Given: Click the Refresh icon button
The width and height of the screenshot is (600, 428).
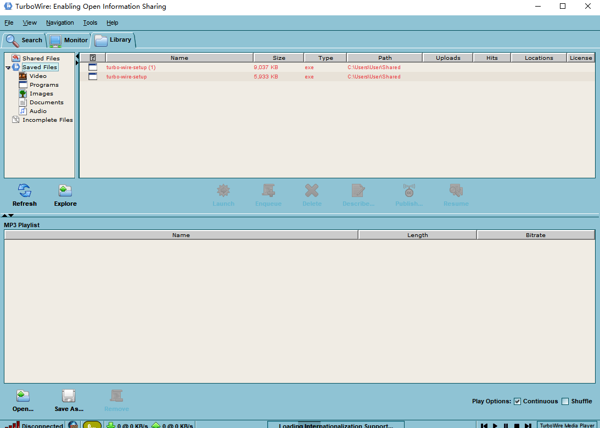Looking at the screenshot, I should (x=24, y=190).
